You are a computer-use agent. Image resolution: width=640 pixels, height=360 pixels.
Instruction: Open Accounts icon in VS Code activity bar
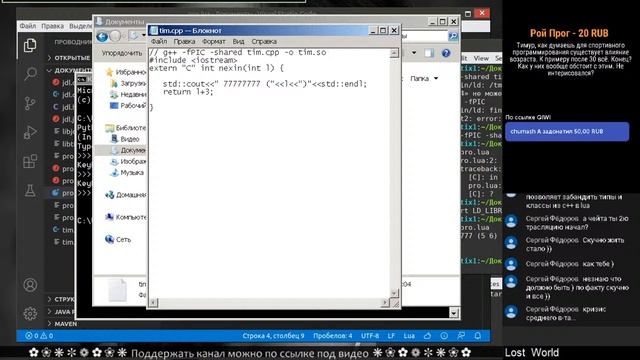click(30, 284)
